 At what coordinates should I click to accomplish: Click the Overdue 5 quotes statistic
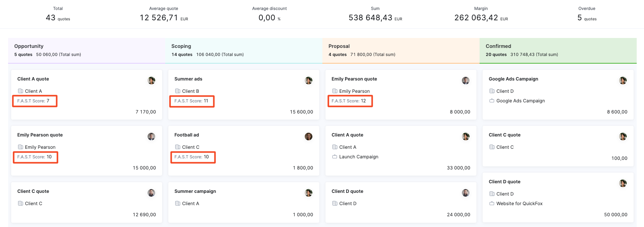point(587,14)
